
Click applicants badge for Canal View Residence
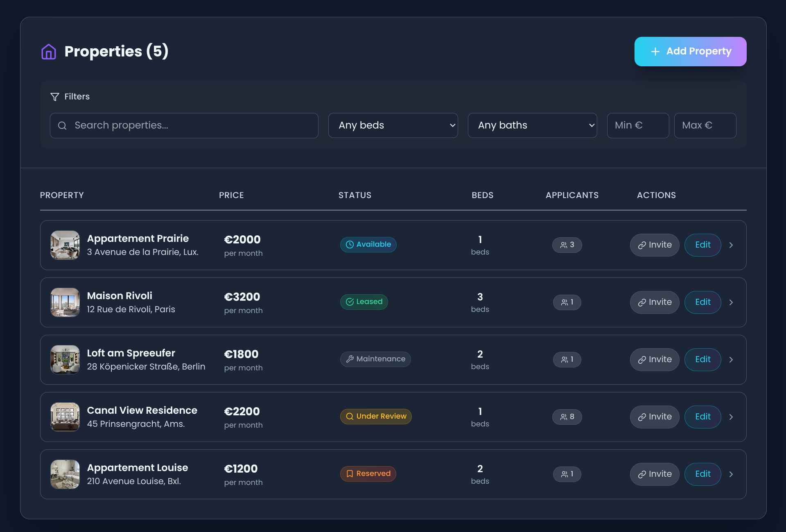pos(567,417)
